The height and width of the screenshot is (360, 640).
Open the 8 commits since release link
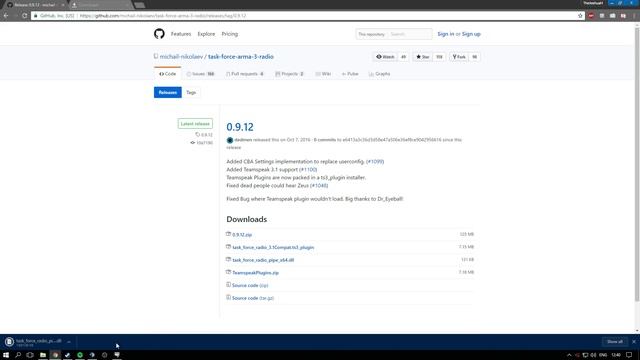(x=325, y=140)
